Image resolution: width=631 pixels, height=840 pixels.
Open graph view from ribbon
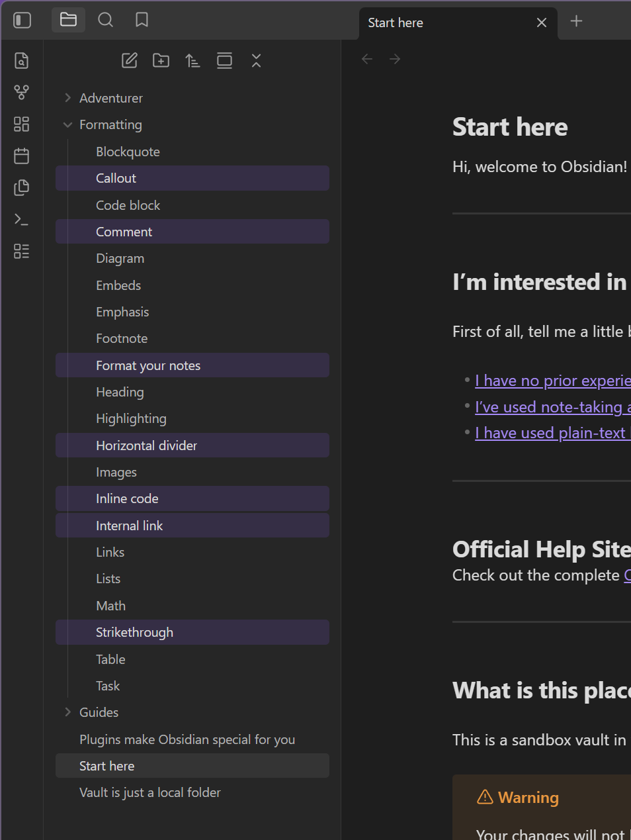coord(21,92)
